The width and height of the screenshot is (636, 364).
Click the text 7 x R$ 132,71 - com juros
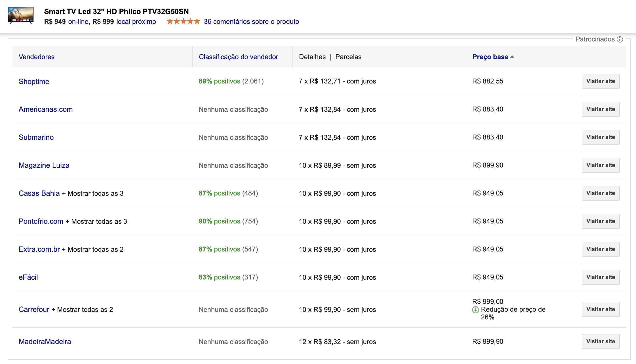pos(337,81)
